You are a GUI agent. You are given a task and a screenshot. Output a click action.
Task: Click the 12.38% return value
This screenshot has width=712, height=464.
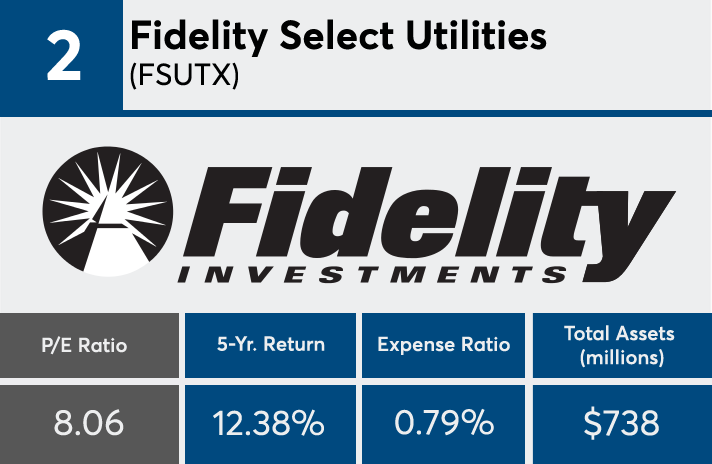(x=269, y=423)
